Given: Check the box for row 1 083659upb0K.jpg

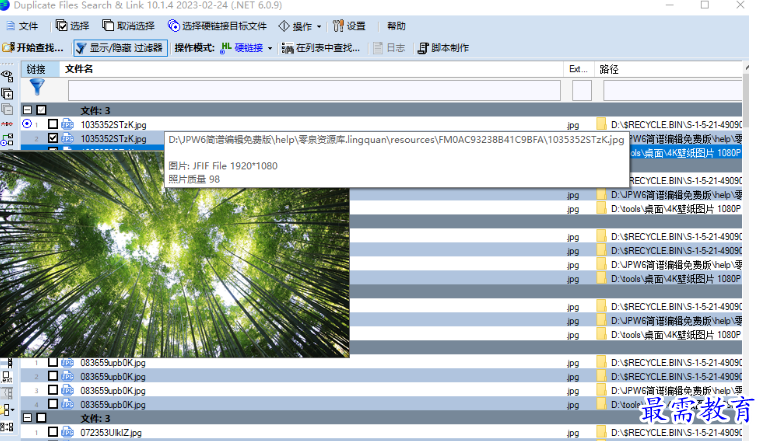Looking at the screenshot, I should 53,362.
